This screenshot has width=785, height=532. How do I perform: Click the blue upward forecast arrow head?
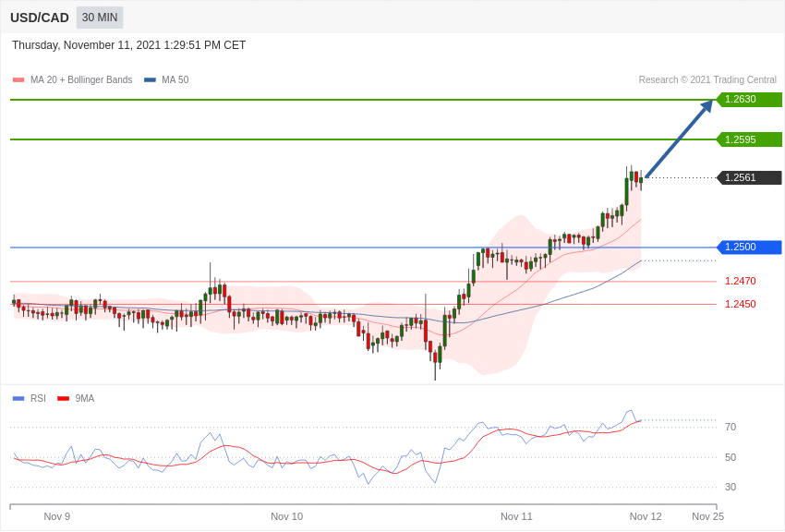(706, 106)
